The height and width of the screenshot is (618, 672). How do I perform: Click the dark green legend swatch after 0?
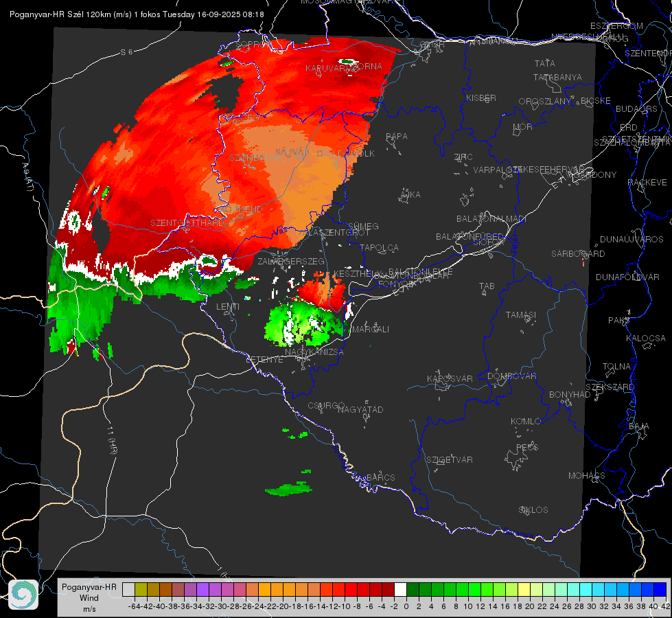(413, 589)
